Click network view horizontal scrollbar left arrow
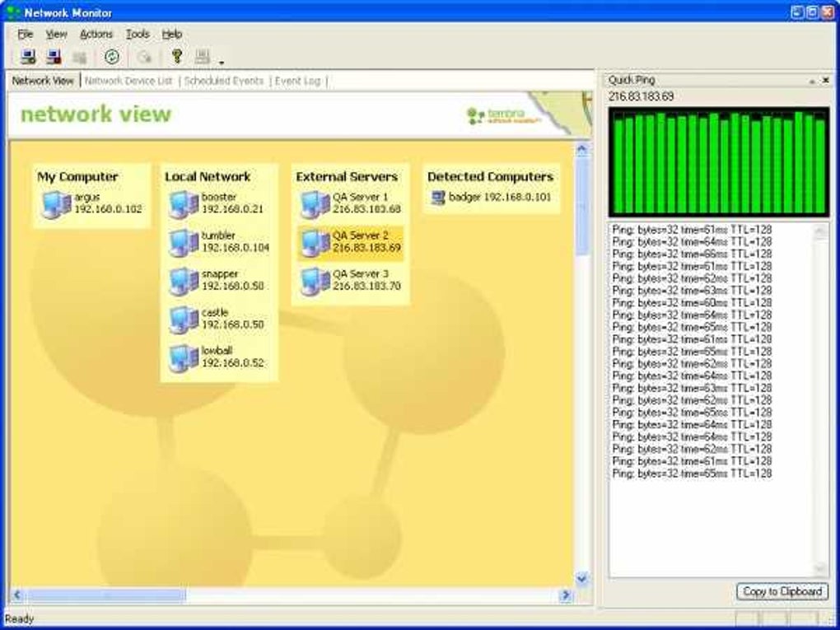Screen dimensions: 840x630 pyautogui.click(x=16, y=595)
